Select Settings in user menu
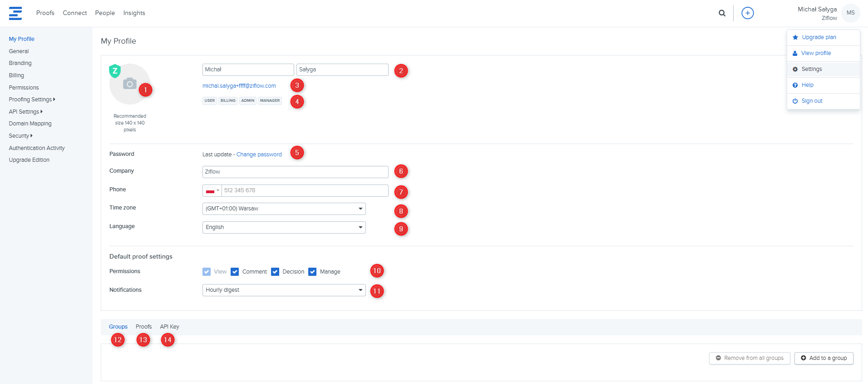Image resolution: width=868 pixels, height=384 pixels. click(823, 69)
